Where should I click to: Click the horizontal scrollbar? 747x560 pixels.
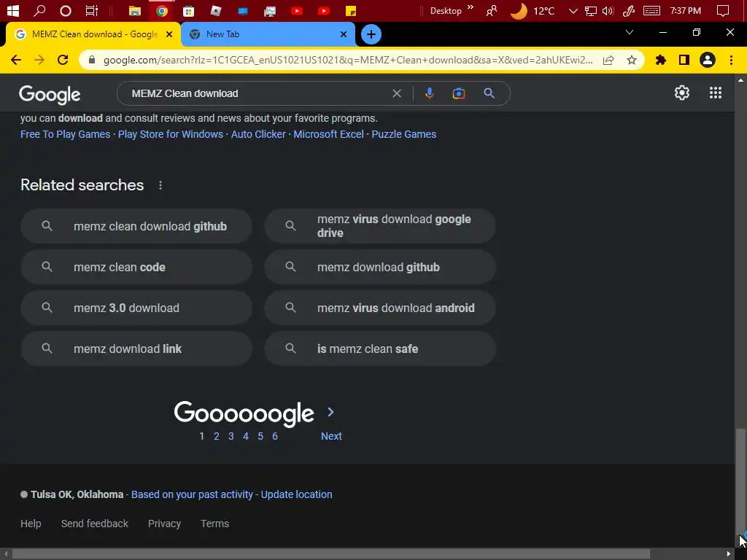pyautogui.click(x=331, y=554)
